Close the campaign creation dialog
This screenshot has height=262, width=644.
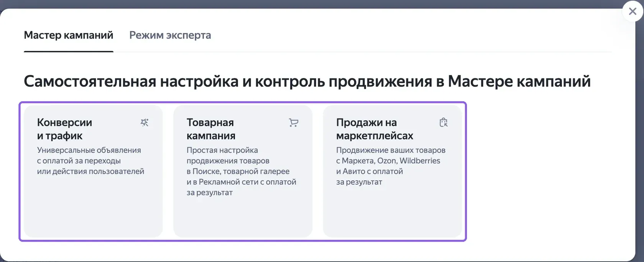(632, 12)
